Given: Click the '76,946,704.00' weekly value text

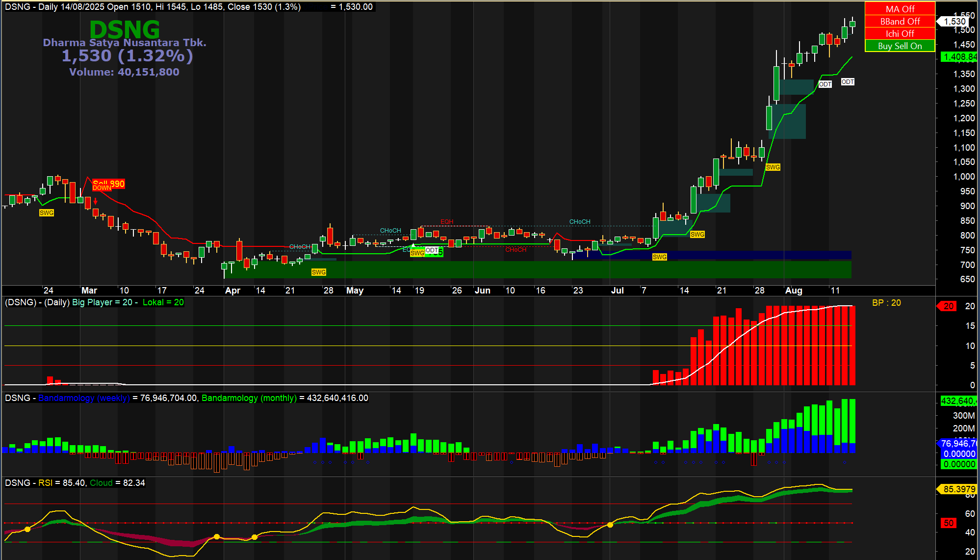Looking at the screenshot, I should [168, 398].
